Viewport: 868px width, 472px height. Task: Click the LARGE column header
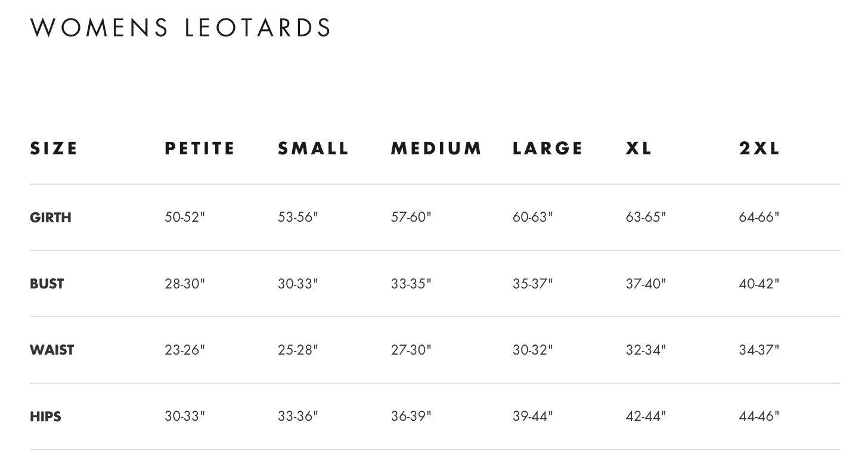click(x=547, y=148)
